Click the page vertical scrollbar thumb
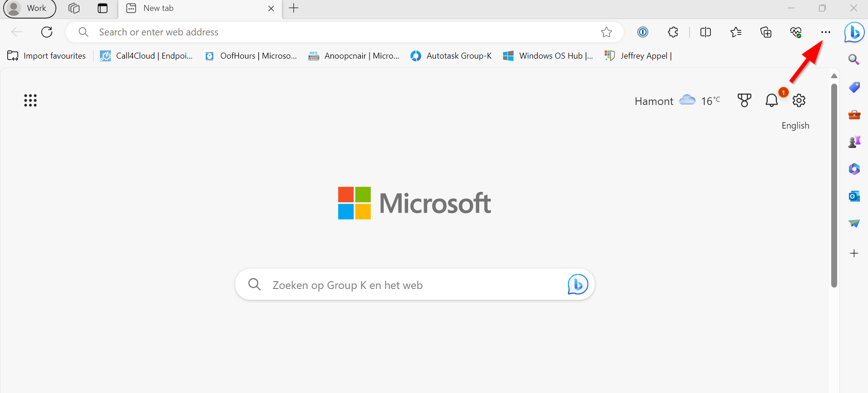 coord(834,185)
